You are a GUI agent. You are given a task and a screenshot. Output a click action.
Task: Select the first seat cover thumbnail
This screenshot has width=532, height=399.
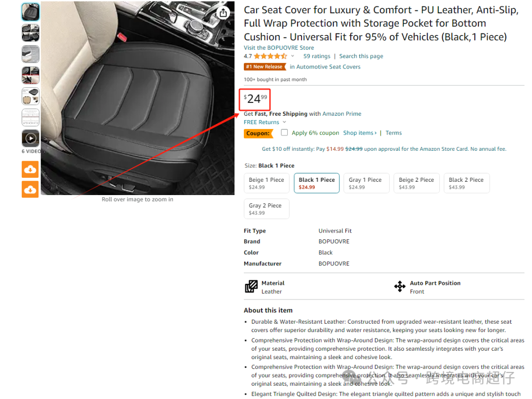coord(31,12)
